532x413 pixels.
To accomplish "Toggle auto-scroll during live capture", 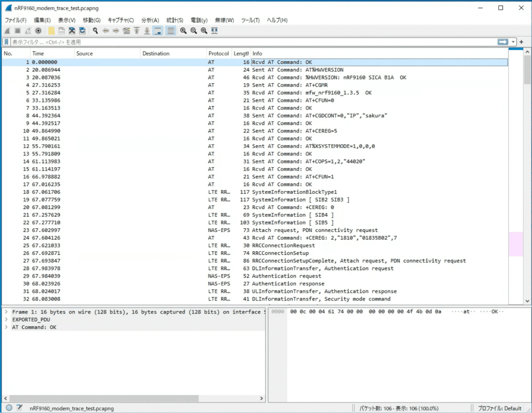I will (x=158, y=31).
